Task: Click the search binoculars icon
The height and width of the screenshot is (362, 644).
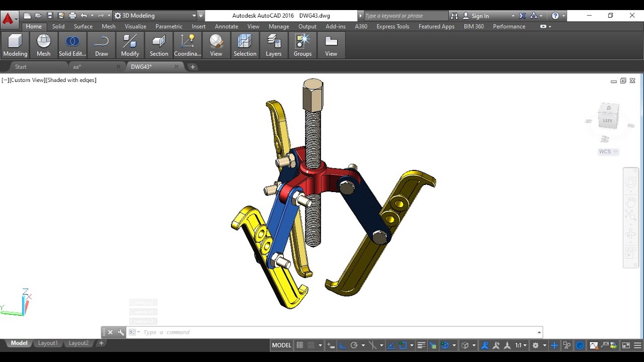Action: [454, 16]
